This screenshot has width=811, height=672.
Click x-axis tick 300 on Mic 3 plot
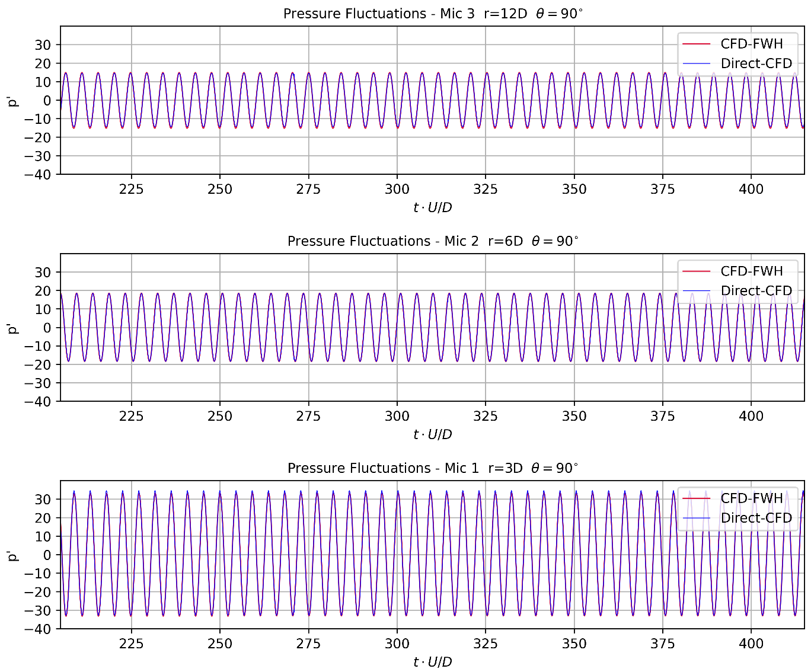397,190
